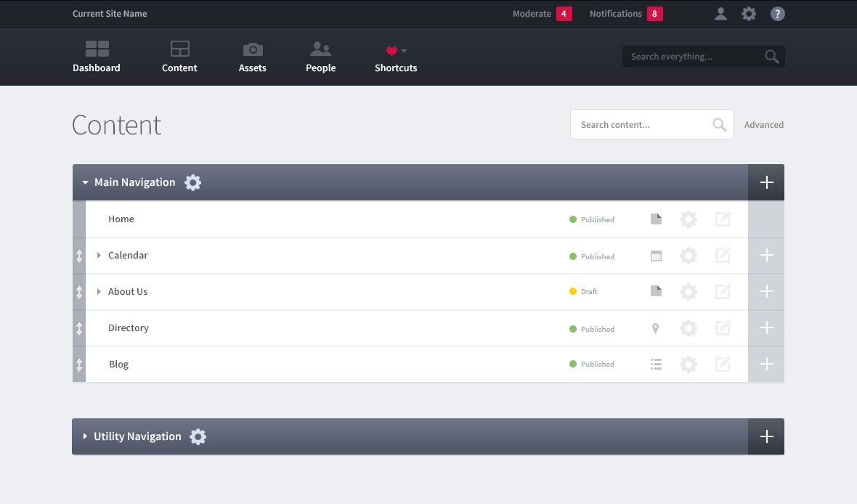Viewport: 857px width, 504px height.
Task: Click the Draft status of About Us
Action: 583,291
